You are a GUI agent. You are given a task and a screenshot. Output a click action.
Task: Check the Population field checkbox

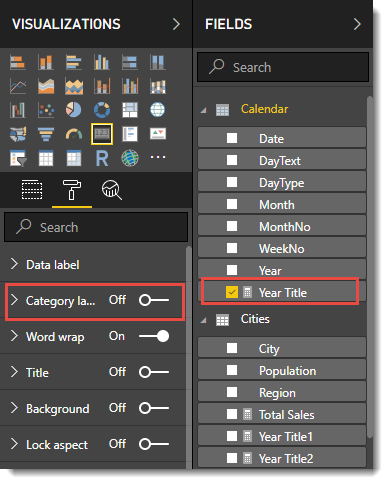coord(232,370)
